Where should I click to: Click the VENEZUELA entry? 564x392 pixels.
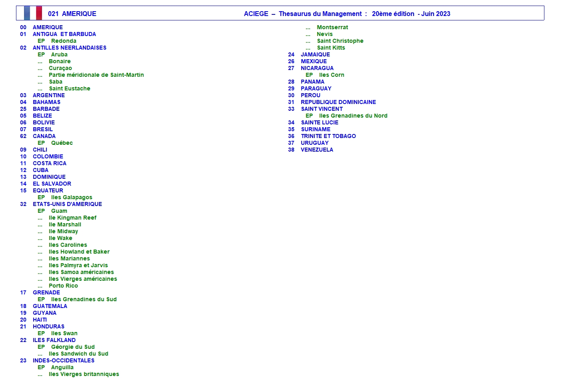[317, 150]
